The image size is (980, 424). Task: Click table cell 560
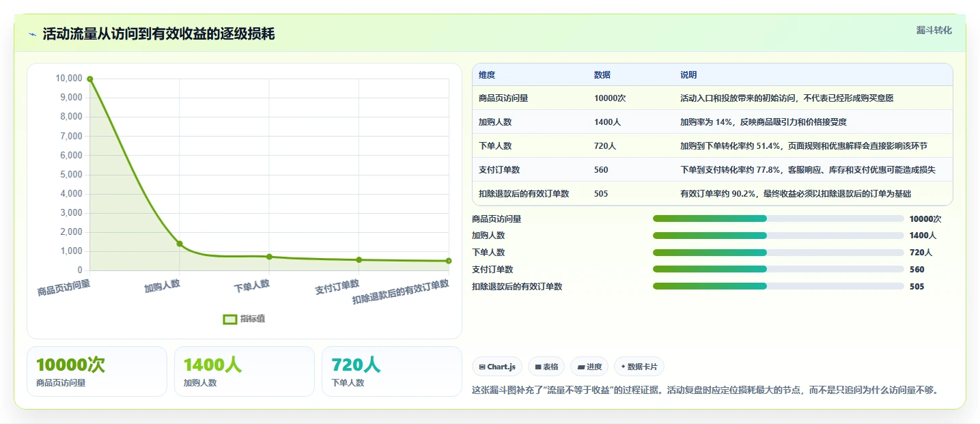tap(601, 170)
